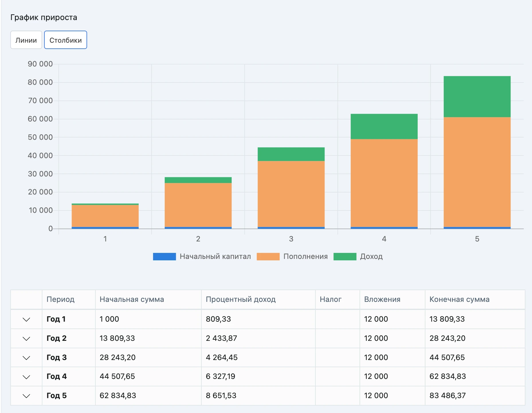Screen dimensions: 532x413
Task: Switch chart to Столбики view
Action: pos(66,40)
